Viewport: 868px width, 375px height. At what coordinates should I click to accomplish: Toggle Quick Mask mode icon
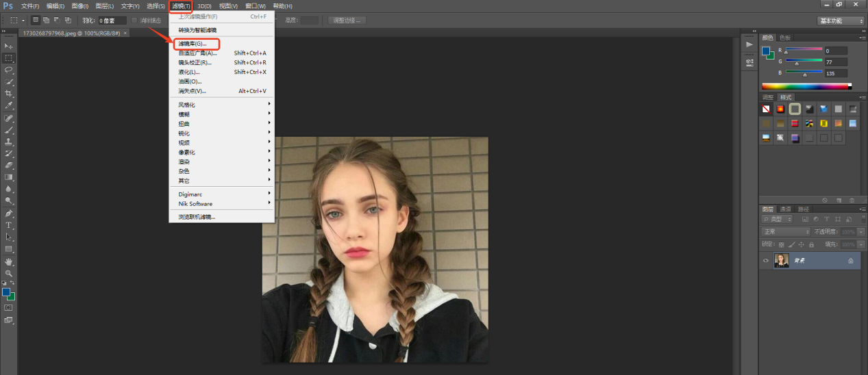point(9,308)
